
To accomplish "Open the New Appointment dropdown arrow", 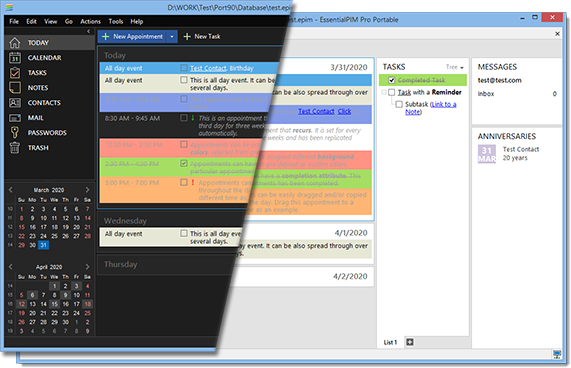I will click(172, 36).
